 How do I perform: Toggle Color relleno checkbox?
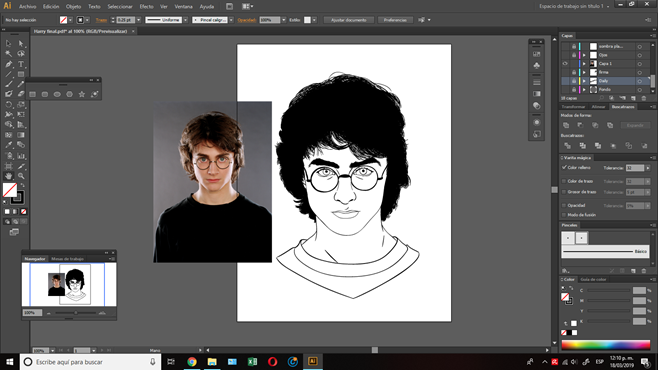click(x=564, y=167)
